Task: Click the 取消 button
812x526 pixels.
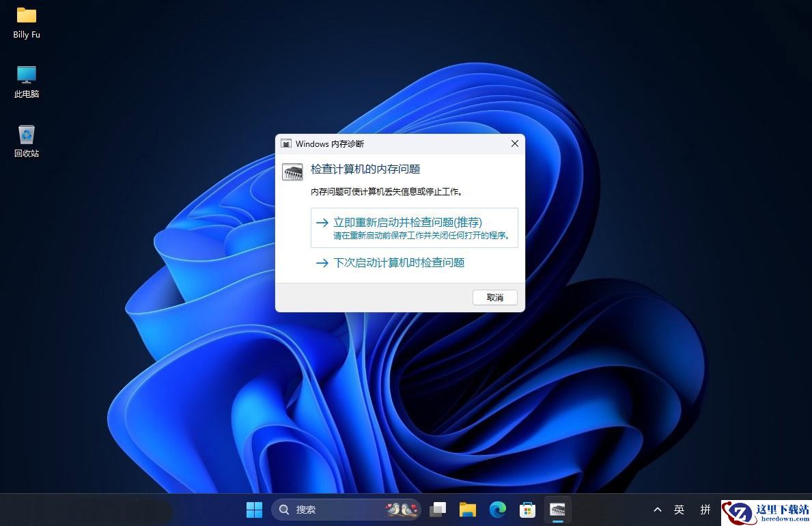Action: tap(494, 297)
